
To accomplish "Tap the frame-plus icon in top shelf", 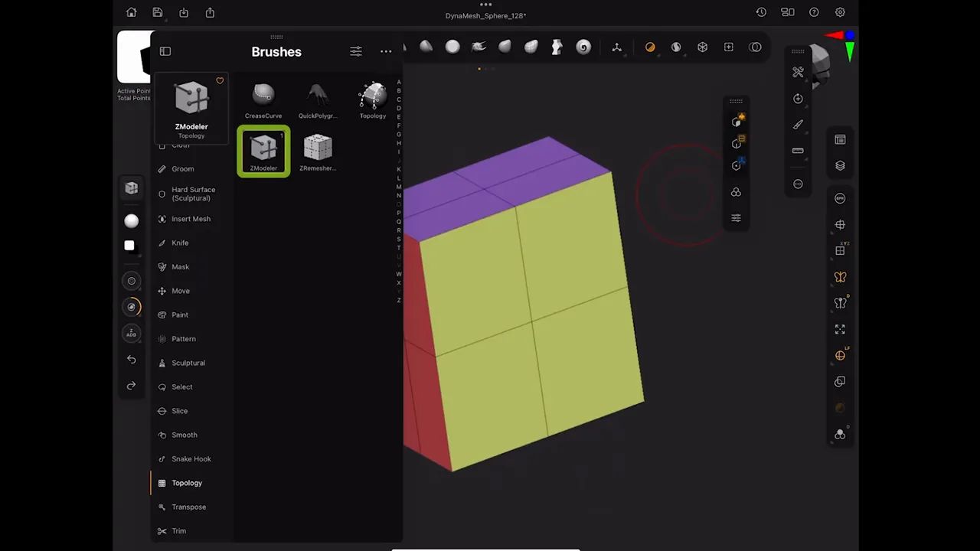I will (729, 47).
